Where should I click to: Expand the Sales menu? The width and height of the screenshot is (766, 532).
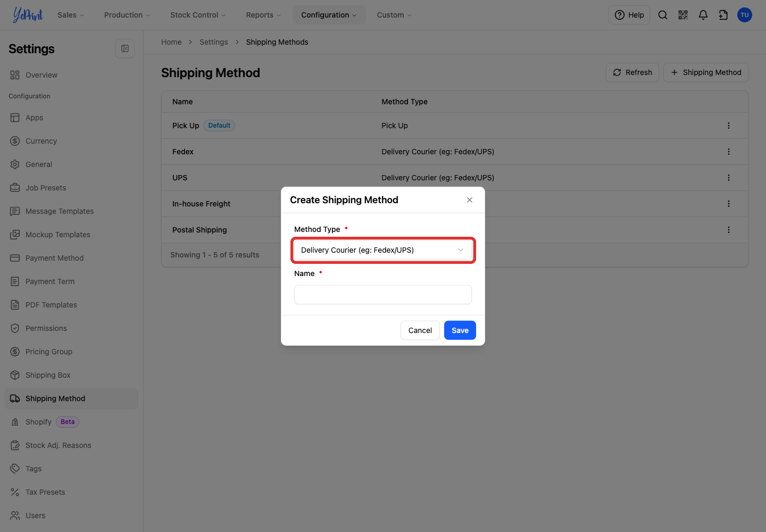pos(71,15)
